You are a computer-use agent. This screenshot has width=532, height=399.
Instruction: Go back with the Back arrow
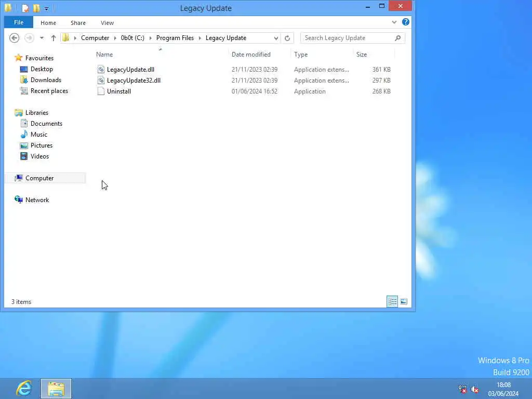coord(14,37)
